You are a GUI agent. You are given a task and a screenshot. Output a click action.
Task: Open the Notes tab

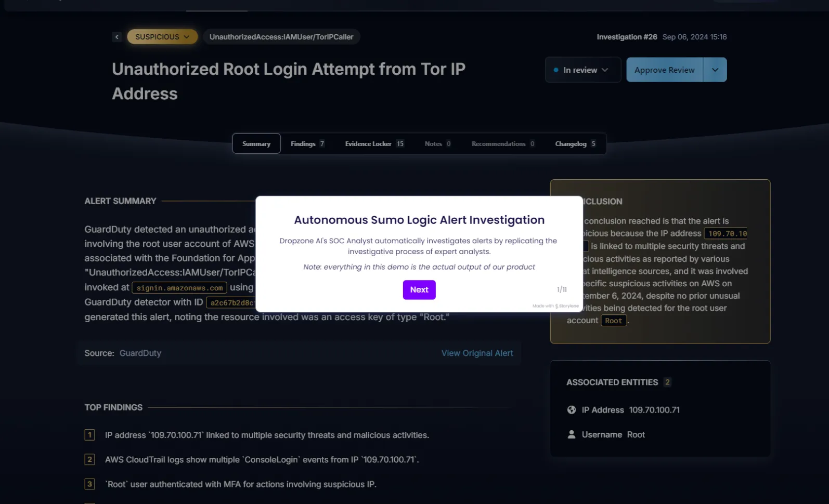(437, 143)
